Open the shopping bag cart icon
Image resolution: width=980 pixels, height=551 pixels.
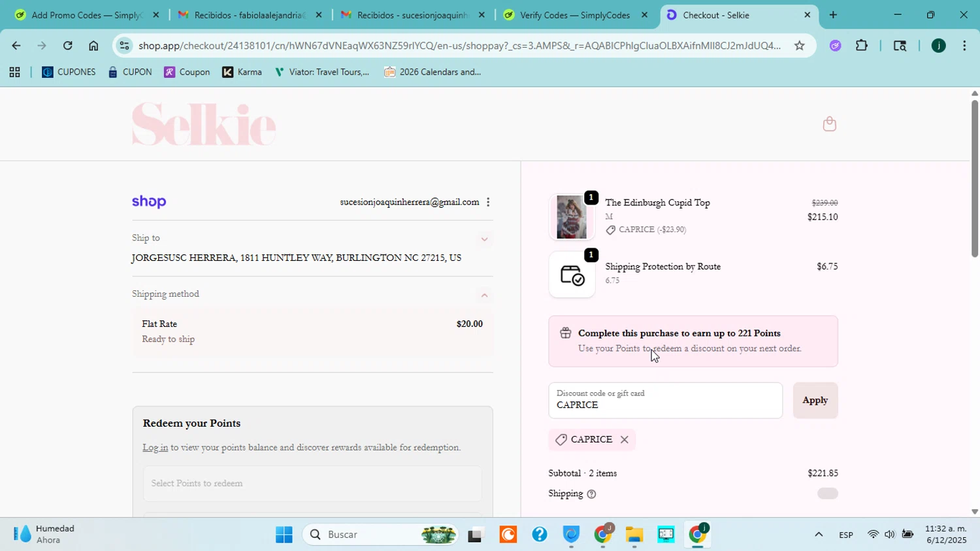pyautogui.click(x=829, y=124)
